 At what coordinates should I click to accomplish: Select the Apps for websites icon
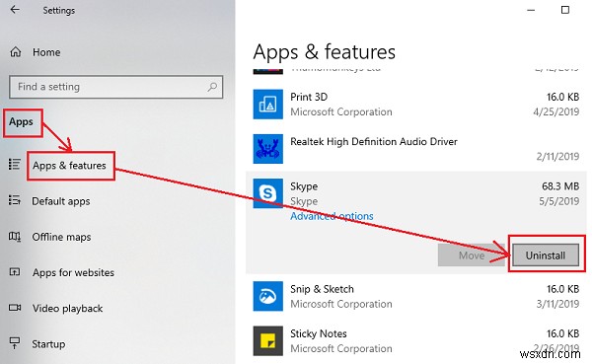pyautogui.click(x=15, y=272)
